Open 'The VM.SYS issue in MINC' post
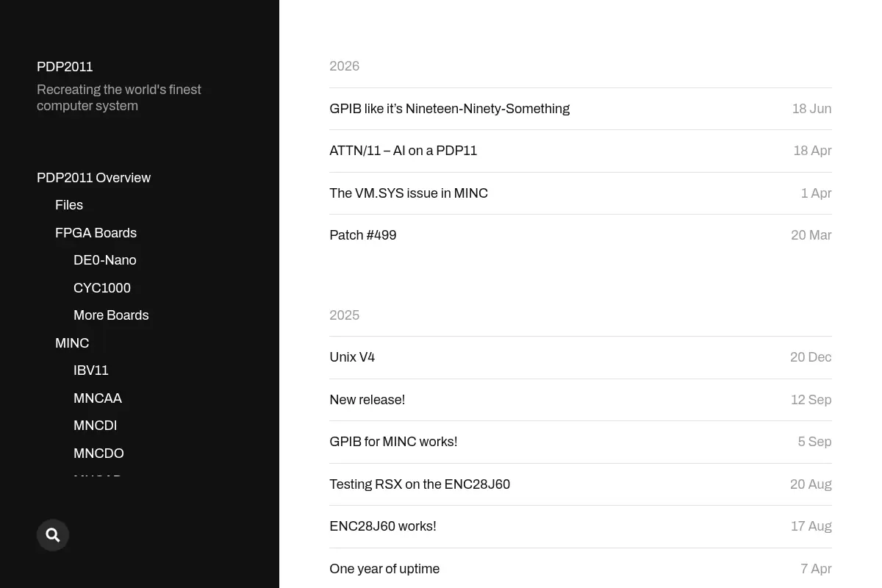 tap(409, 193)
